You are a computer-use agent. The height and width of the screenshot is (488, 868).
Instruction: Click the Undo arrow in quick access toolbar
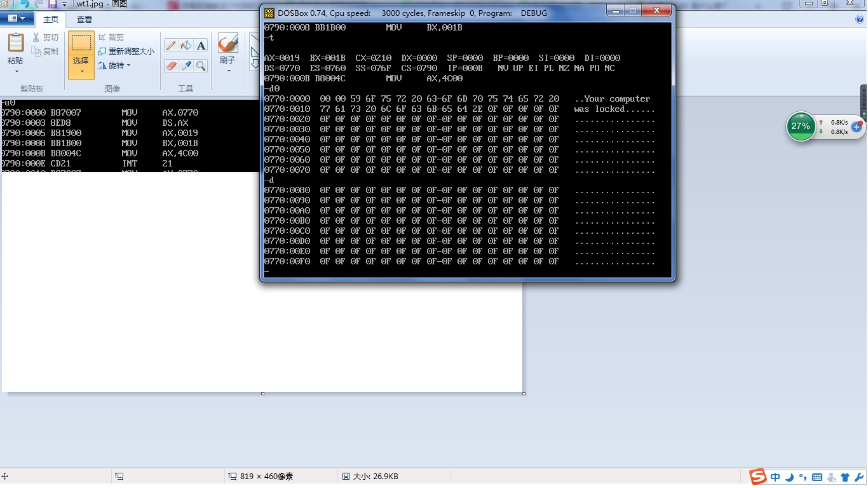pos(24,4)
